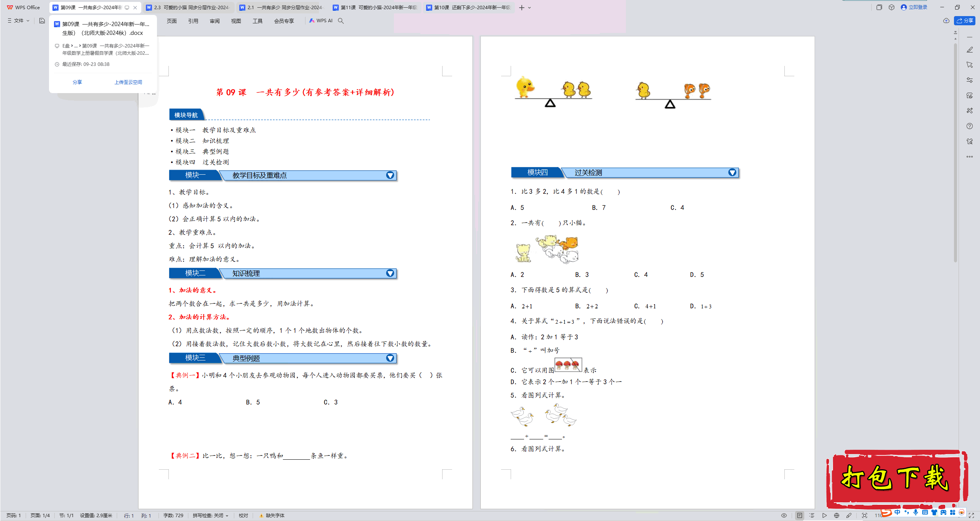This screenshot has width=980, height=521.
Task: Open the tab list dropdown arrow next to plus
Action: [x=529, y=8]
